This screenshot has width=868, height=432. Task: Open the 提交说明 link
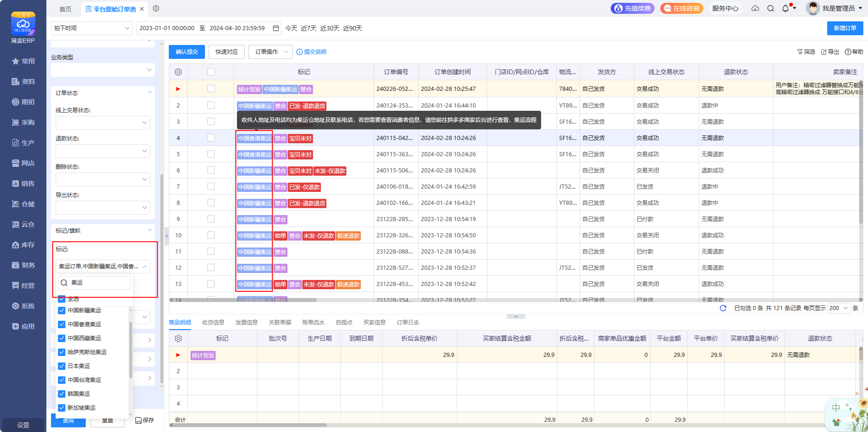point(312,52)
